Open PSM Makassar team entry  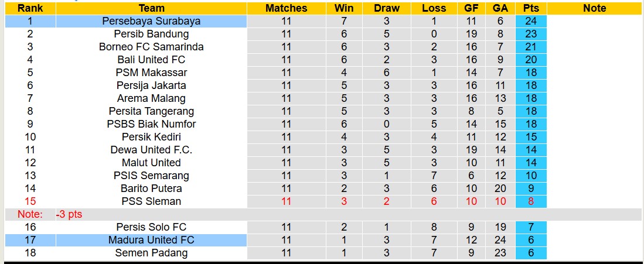click(151, 73)
